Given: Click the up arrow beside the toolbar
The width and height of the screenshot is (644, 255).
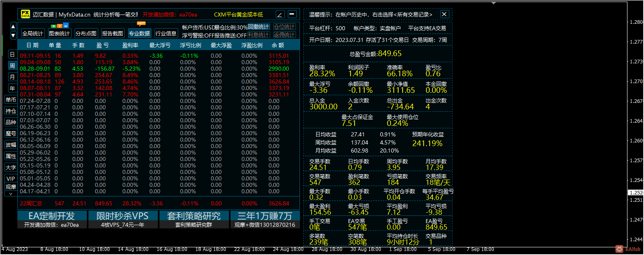Looking at the screenshot, I should pyautogui.click(x=13, y=27).
